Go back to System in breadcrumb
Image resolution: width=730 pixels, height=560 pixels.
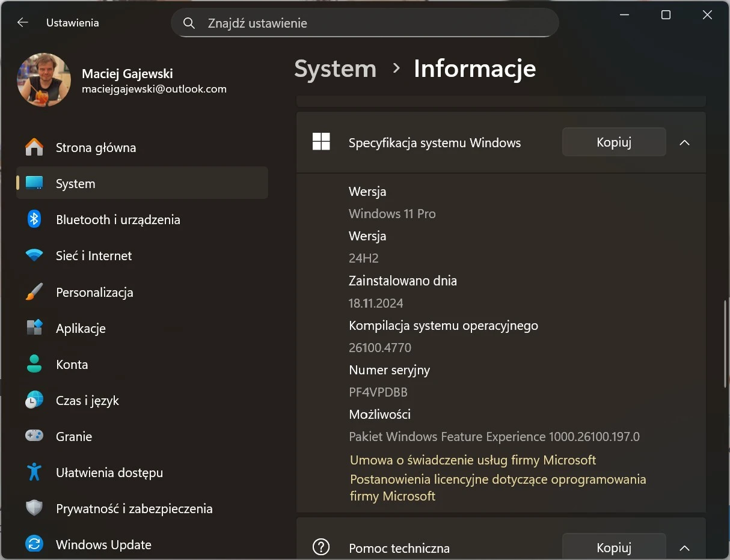(x=335, y=68)
